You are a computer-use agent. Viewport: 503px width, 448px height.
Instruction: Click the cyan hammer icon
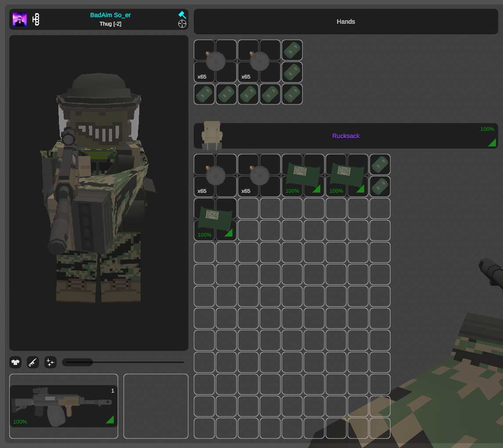click(x=182, y=15)
